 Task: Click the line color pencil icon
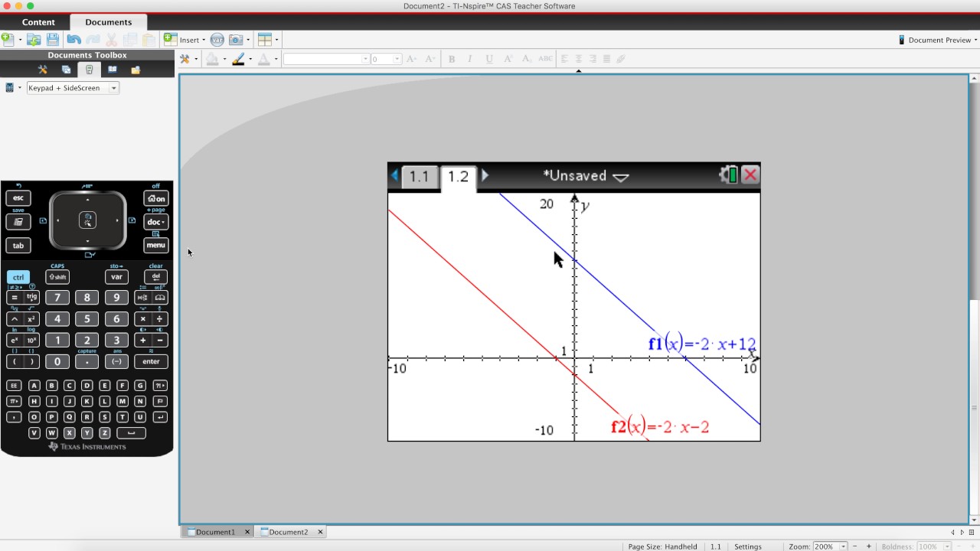238,59
